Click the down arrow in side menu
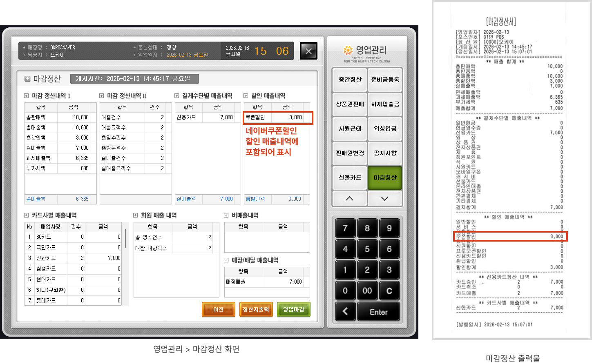The image size is (592, 364). pyautogui.click(x=385, y=199)
